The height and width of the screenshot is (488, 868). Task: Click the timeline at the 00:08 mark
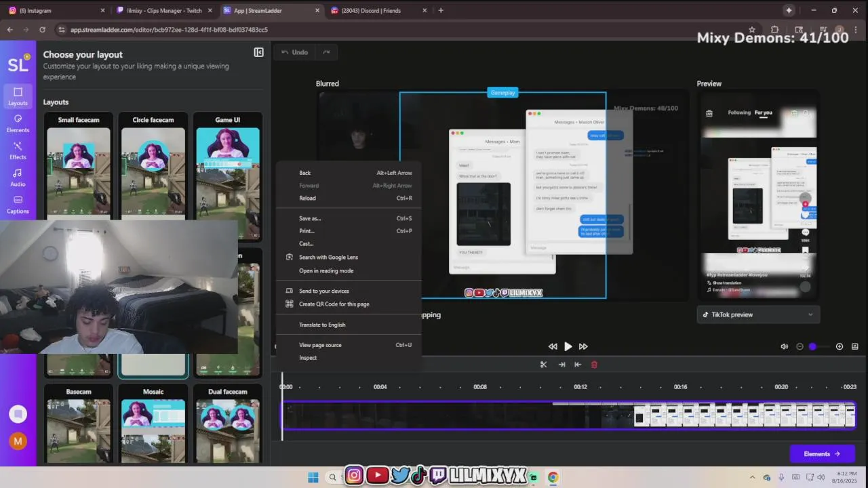480,387
